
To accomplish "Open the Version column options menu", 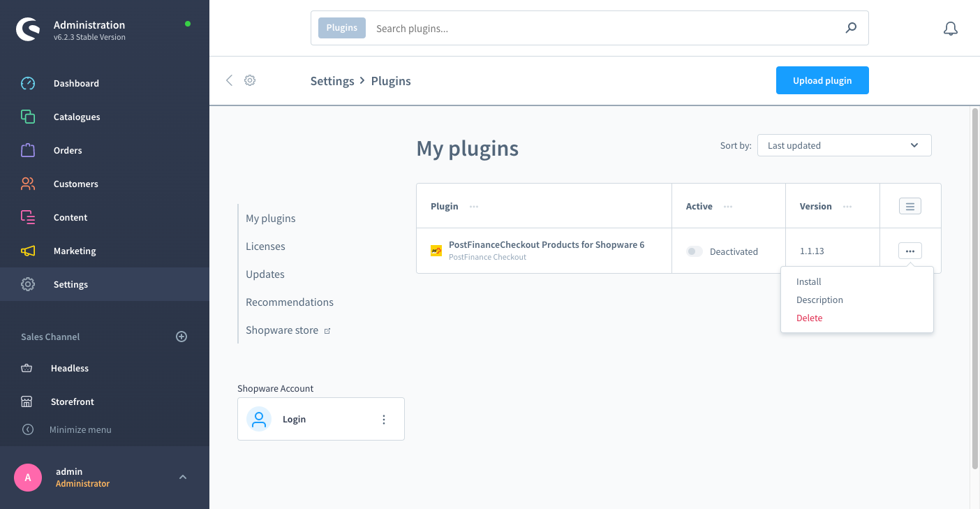I will [x=847, y=207].
